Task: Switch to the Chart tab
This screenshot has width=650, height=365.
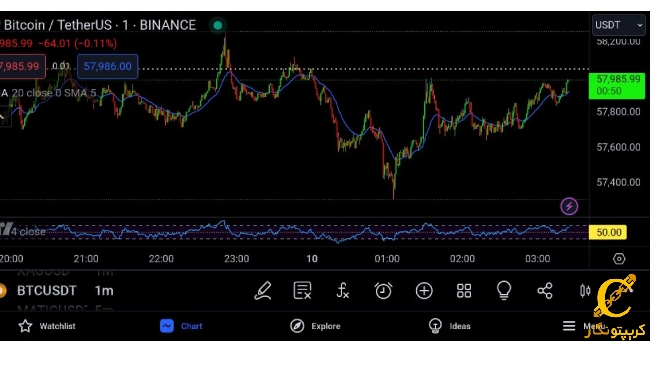Action: pyautogui.click(x=181, y=326)
